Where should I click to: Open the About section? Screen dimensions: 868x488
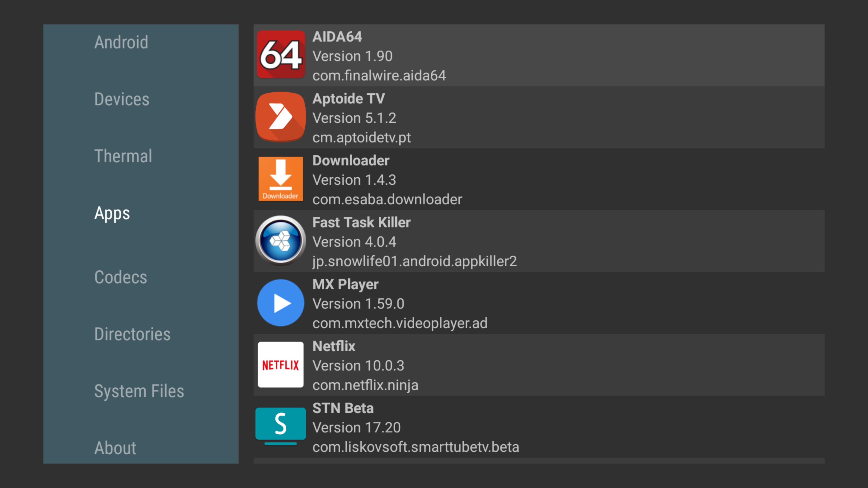115,448
